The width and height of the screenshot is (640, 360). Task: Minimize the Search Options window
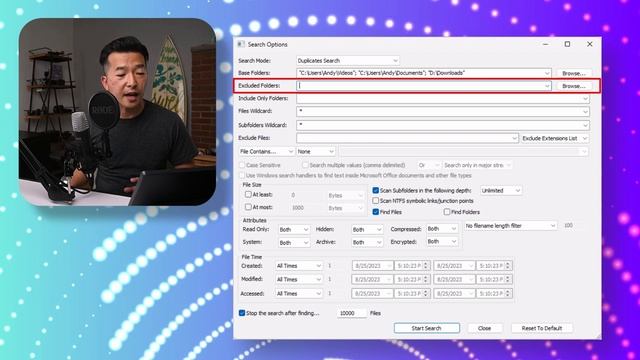[546, 44]
